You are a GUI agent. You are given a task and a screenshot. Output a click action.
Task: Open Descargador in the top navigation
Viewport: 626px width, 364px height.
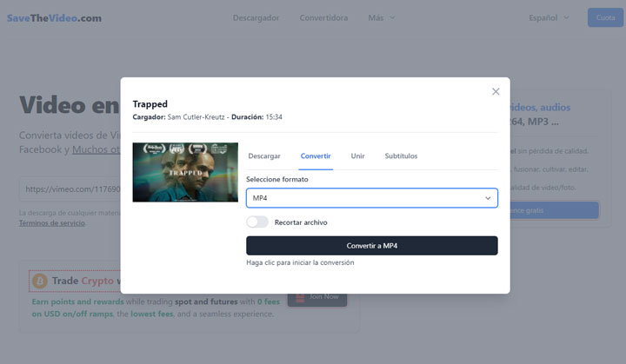point(256,18)
